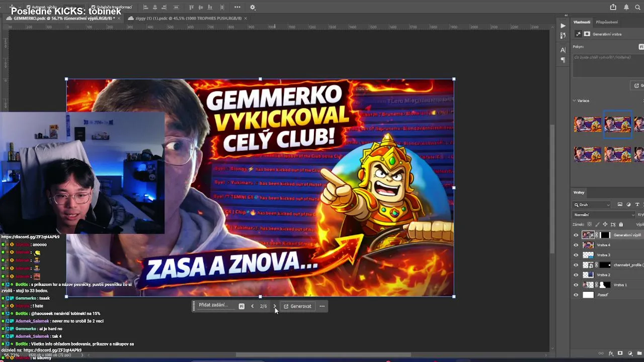The width and height of the screenshot is (644, 362).
Task: Select the first variation thumbnail in bottom row
Action: coord(588,154)
